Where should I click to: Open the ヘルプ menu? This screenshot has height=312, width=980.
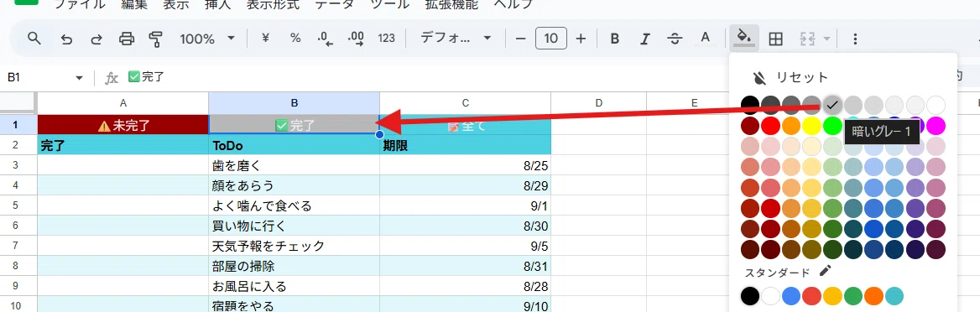pos(513,4)
